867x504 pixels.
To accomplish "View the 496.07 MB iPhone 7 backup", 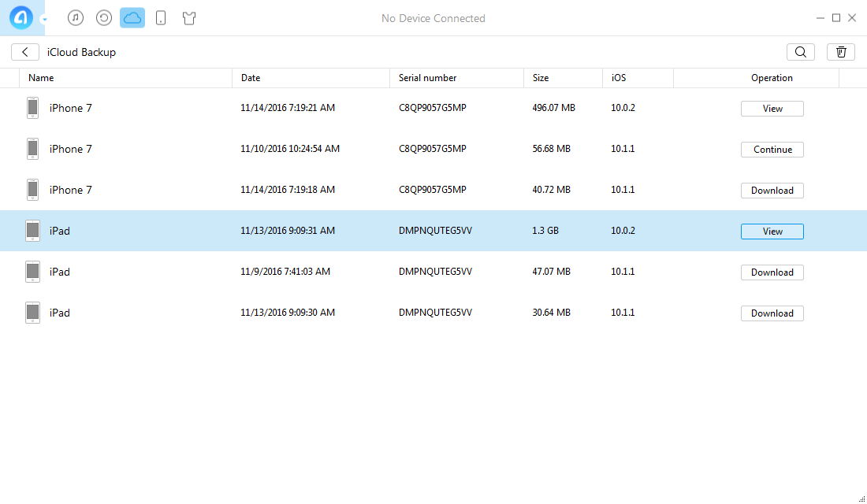I will [772, 109].
